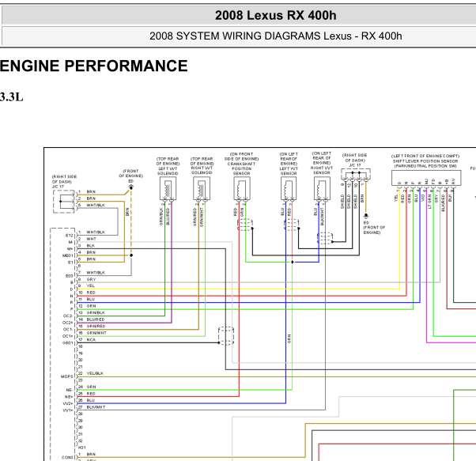Click the "VV2+" terminal label
Viewport: 476px width, 461px height.
pos(68,403)
